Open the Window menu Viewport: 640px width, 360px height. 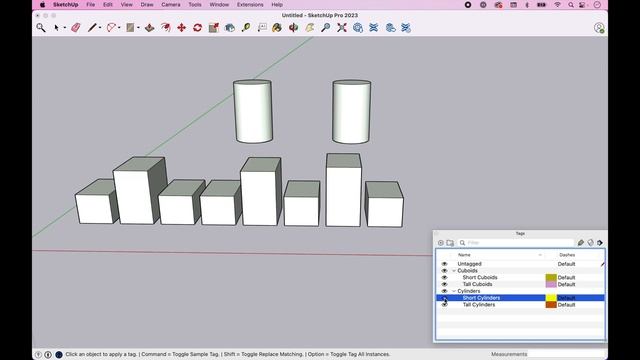coord(219,4)
